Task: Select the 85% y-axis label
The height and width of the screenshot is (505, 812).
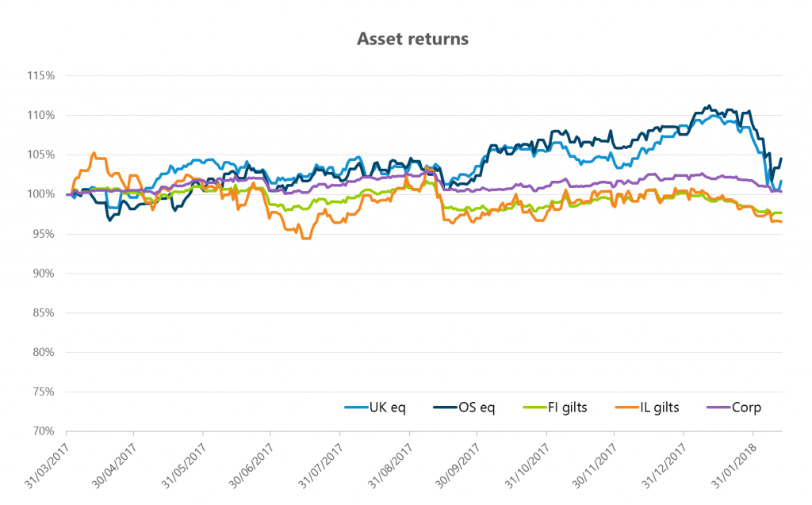Action: click(x=41, y=313)
